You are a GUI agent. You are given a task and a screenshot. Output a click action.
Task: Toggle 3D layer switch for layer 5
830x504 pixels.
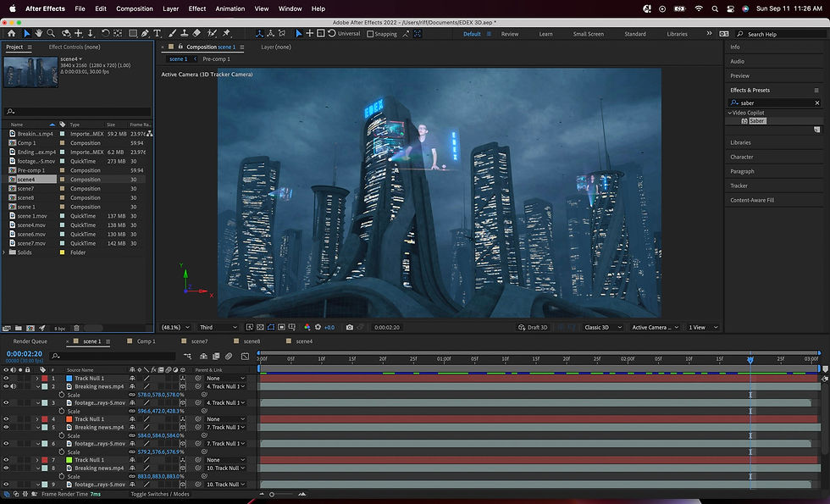pyautogui.click(x=183, y=427)
